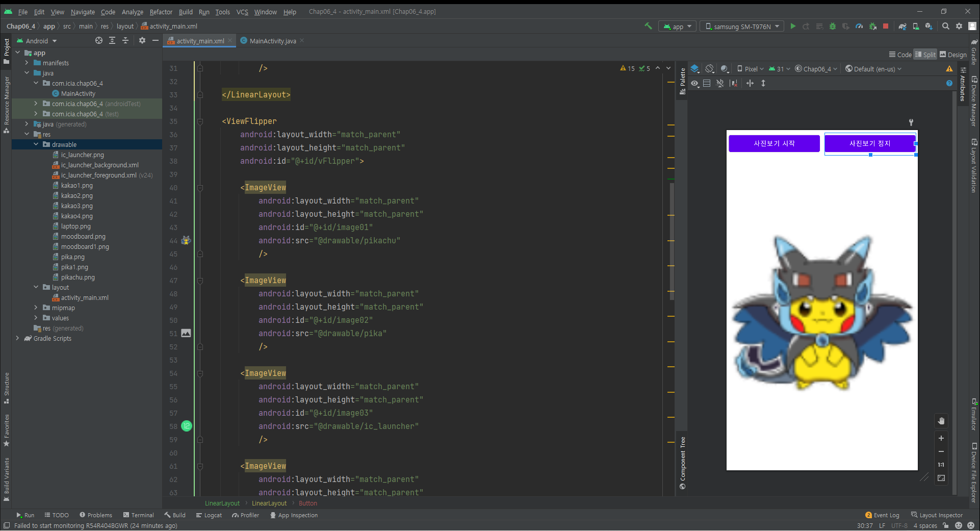
Task: Open the samsung SM-T976N device dropdown
Action: point(742,27)
